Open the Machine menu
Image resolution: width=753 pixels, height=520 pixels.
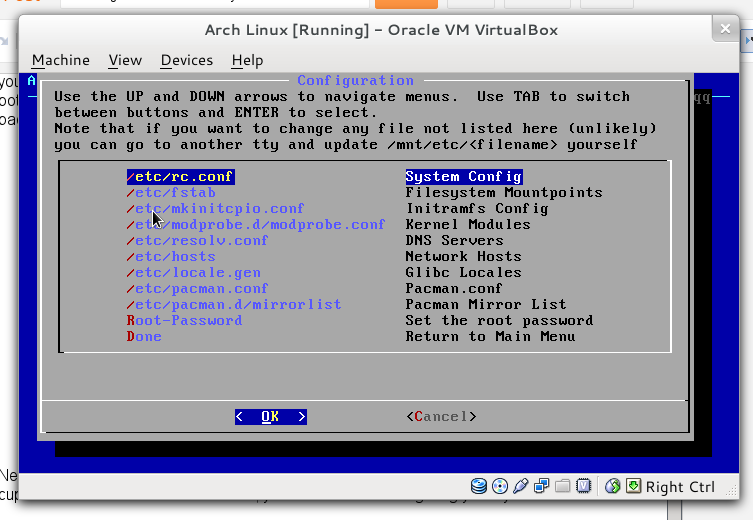point(61,60)
